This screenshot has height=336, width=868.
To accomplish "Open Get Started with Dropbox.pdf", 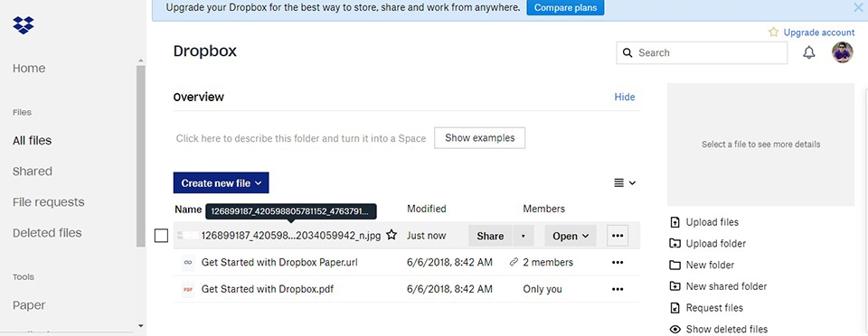I will pos(268,289).
